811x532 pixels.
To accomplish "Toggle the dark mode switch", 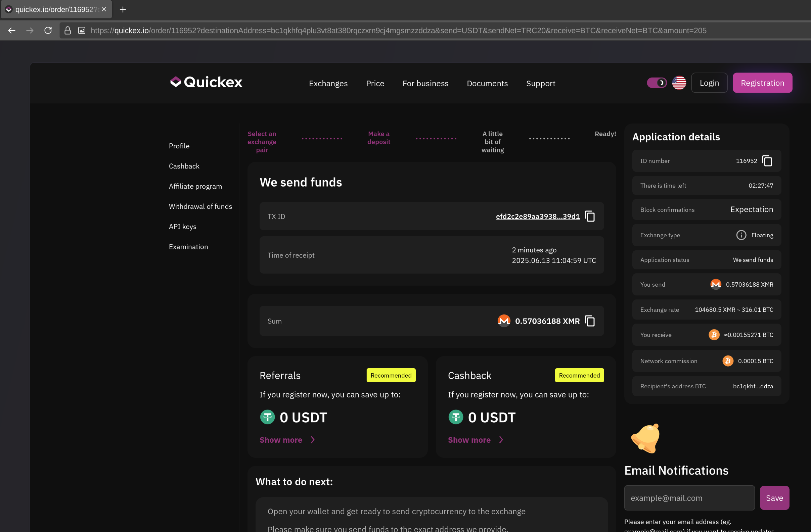I will pyautogui.click(x=657, y=83).
